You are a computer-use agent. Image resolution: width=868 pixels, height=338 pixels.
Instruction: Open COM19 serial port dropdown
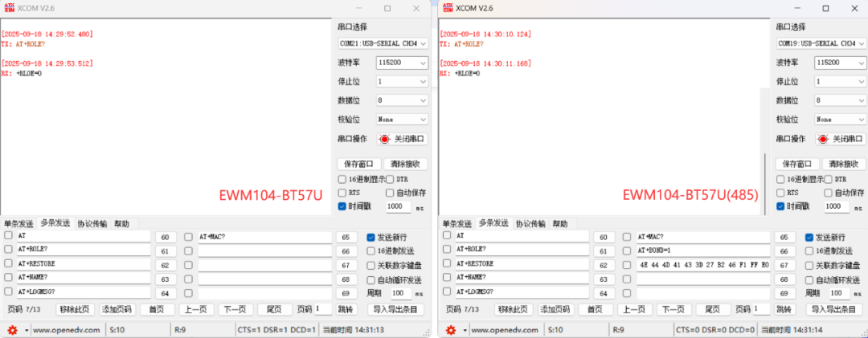tap(821, 43)
